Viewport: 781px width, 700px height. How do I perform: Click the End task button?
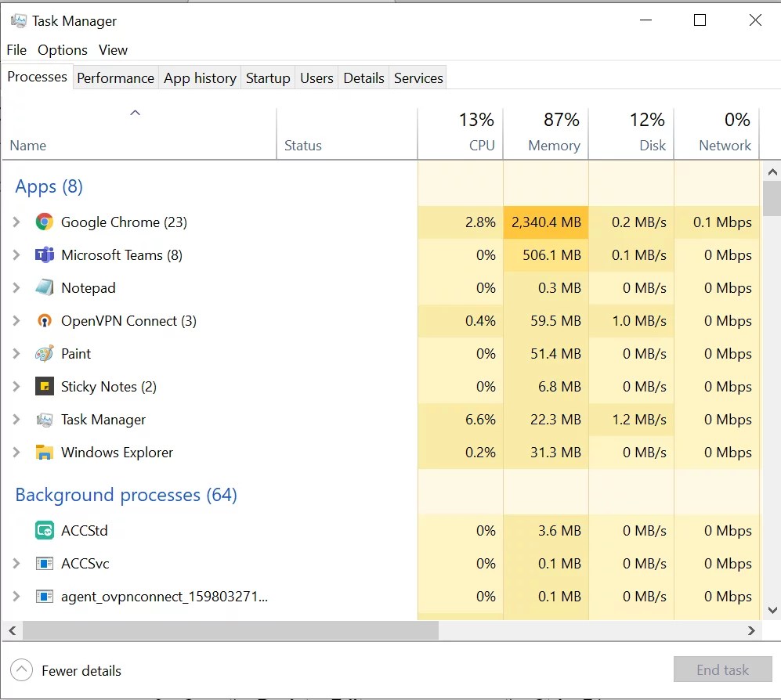723,669
